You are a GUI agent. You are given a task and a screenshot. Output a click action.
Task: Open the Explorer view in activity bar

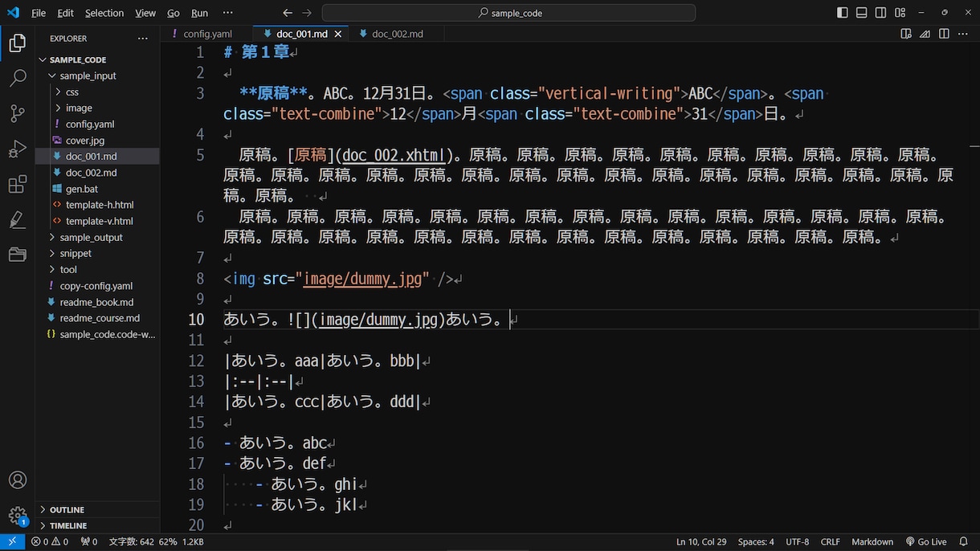click(17, 43)
